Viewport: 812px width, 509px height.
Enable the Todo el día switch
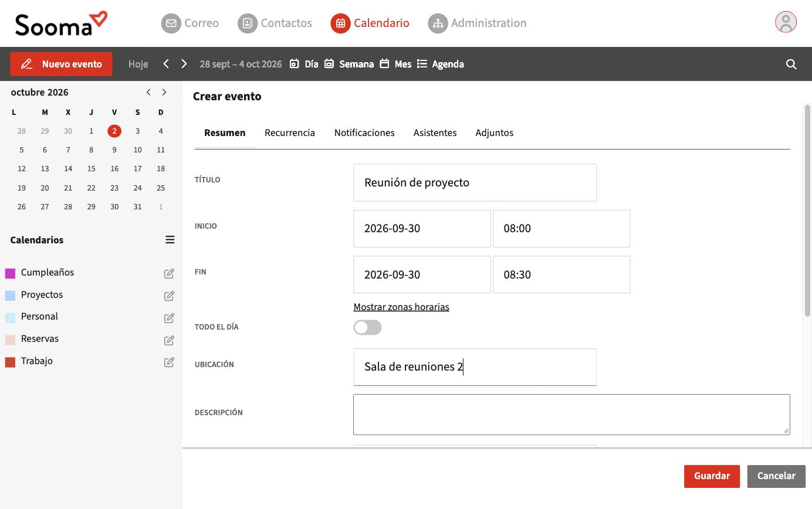coord(367,327)
